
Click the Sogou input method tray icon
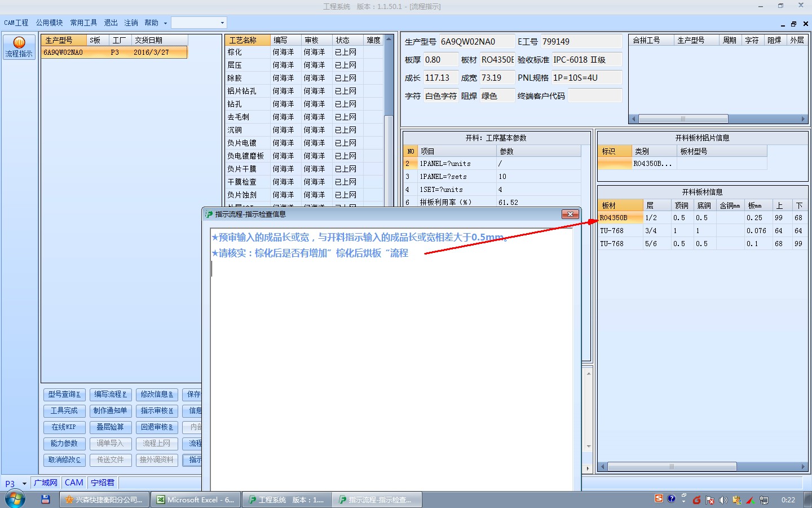659,499
